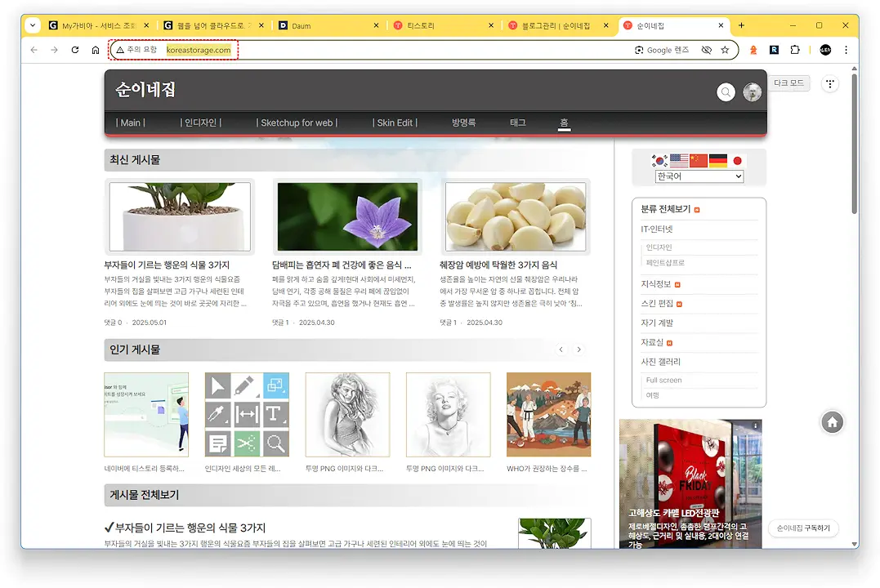Click the page reload icon

pyautogui.click(x=74, y=50)
